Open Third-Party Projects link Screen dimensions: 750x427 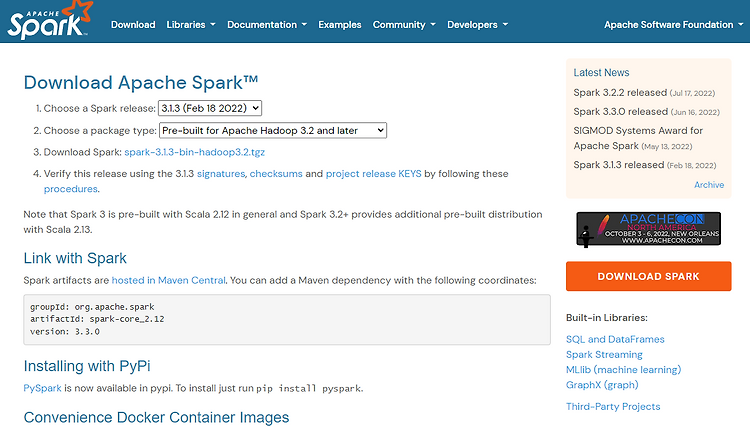tap(613, 407)
